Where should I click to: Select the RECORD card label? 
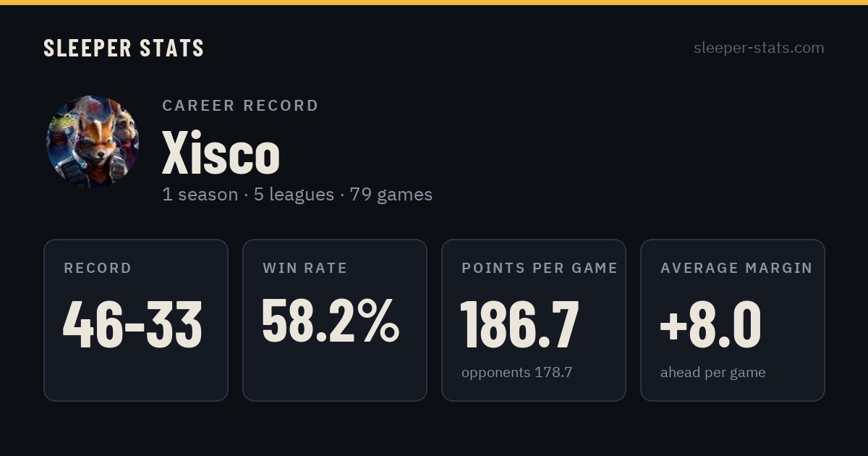pos(98,269)
